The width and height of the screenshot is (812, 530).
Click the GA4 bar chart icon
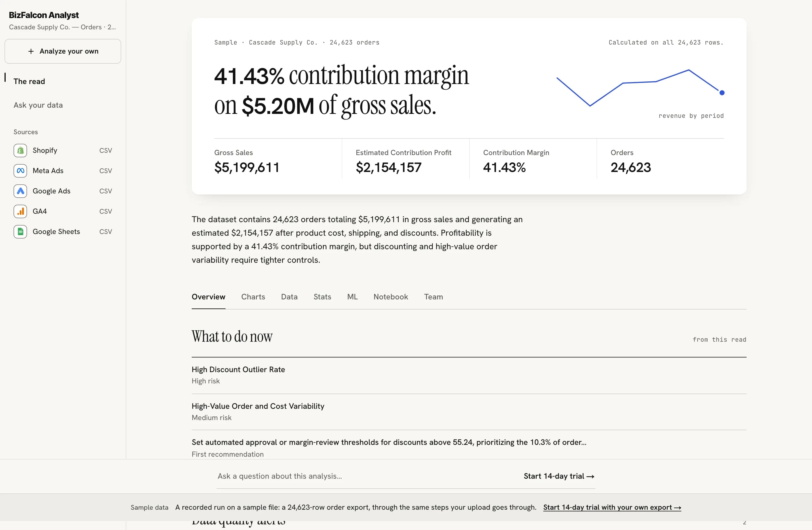point(21,211)
